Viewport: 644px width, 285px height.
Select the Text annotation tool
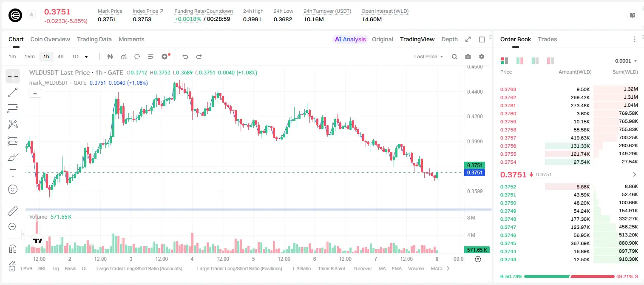click(13, 173)
